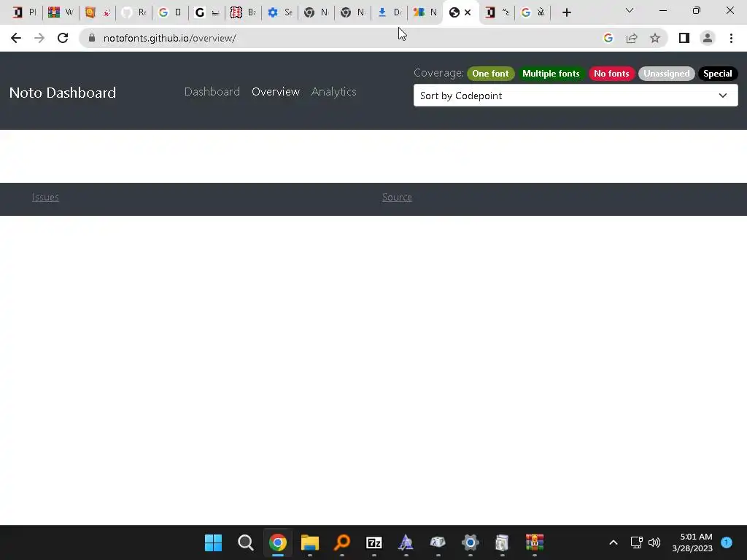The width and height of the screenshot is (747, 560).
Task: Switch to the Downloads tab
Action: (x=390, y=12)
